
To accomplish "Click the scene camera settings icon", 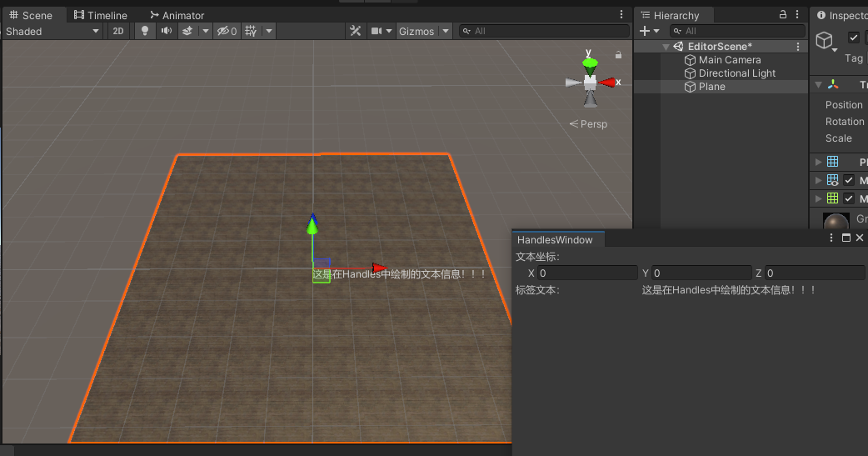I will point(377,31).
